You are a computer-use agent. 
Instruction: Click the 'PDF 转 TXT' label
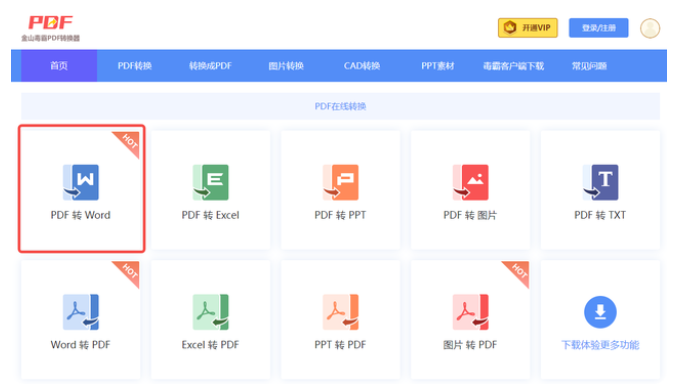click(600, 215)
